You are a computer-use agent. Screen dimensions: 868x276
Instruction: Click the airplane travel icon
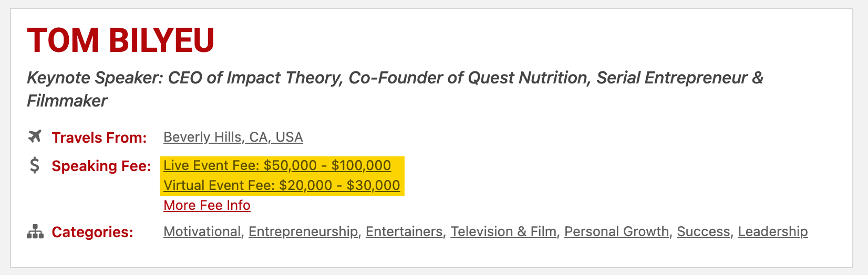point(35,137)
